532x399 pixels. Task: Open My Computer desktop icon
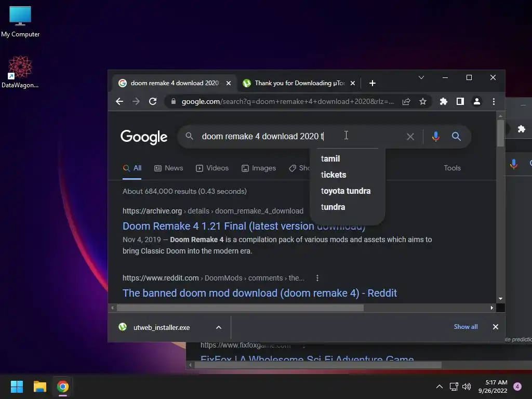coord(20,22)
